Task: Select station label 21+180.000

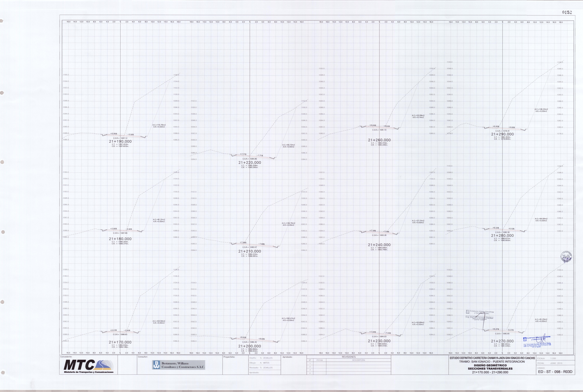Action: [x=120, y=239]
